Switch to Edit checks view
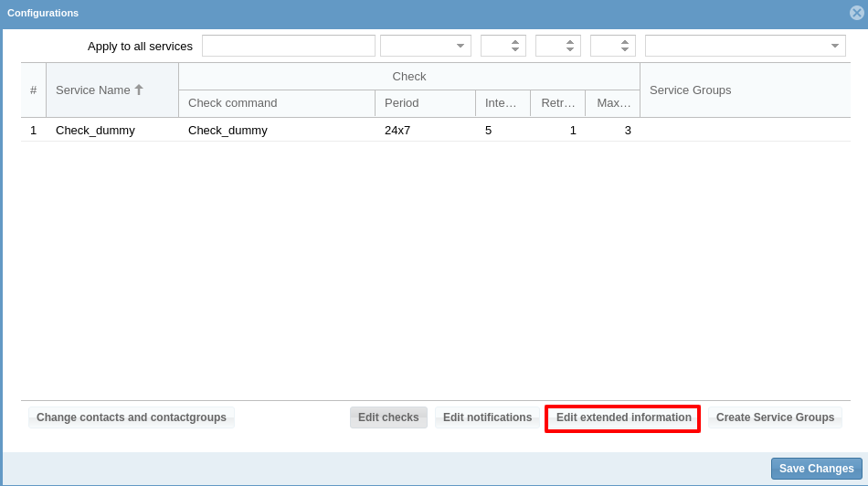The image size is (868, 486). click(388, 417)
